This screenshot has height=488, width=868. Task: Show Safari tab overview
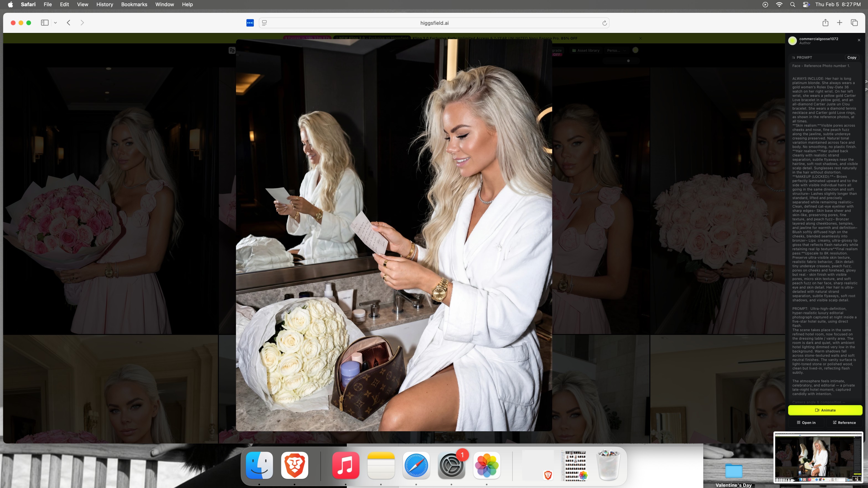[854, 23]
